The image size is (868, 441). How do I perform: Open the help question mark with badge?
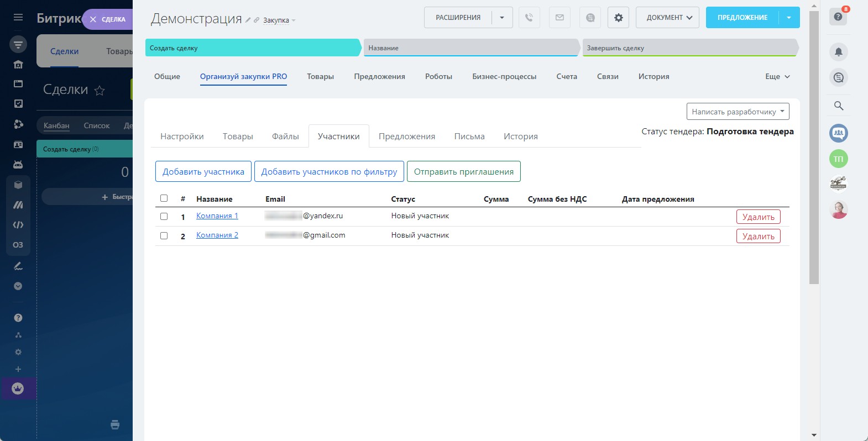click(x=838, y=17)
